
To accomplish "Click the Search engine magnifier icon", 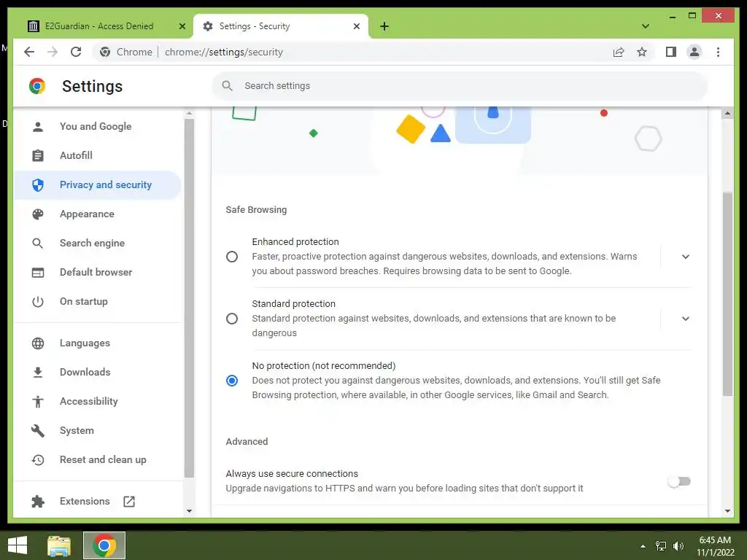I will (x=38, y=244).
